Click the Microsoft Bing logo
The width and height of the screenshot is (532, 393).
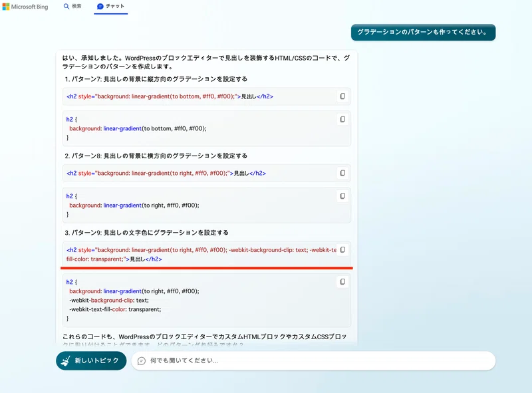25,7
